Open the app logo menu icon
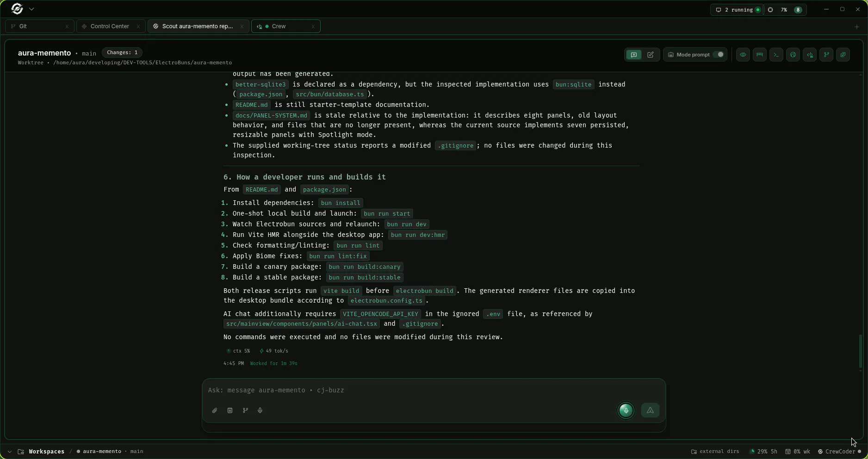 (x=17, y=9)
